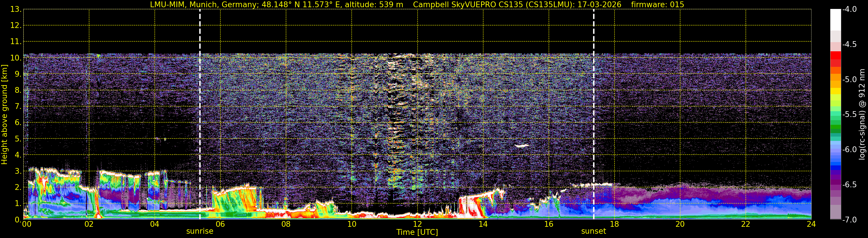The width and height of the screenshot is (868, 238).
Task: Click the time axis tick label '00'
Action: [x=26, y=224]
